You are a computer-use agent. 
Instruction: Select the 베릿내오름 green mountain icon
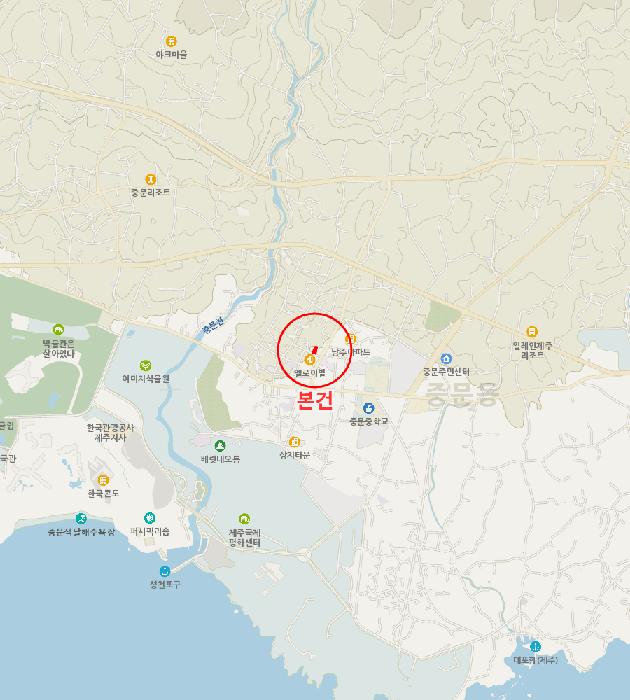(x=220, y=445)
